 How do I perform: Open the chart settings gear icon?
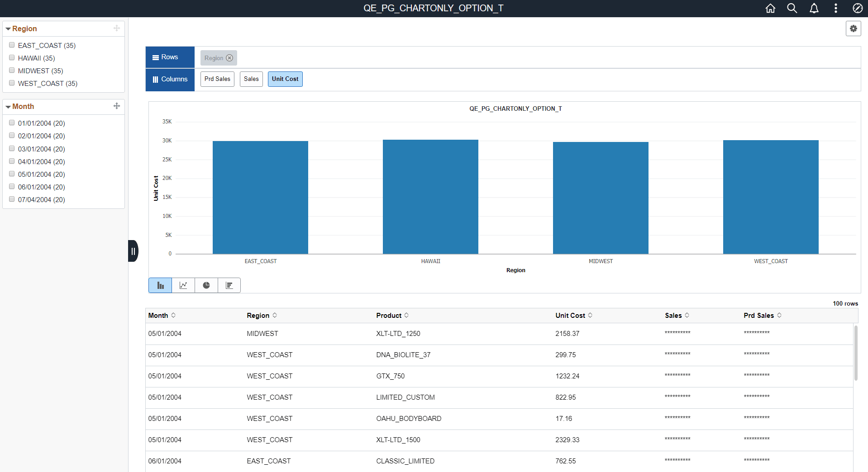pos(854,28)
